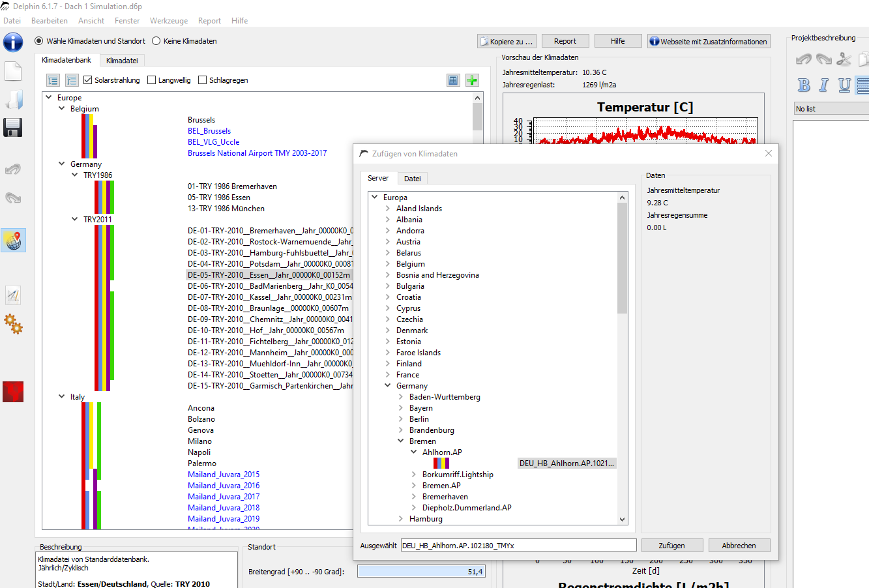Click the Breitengrad latitude input field
The width and height of the screenshot is (869, 588).
[421, 572]
